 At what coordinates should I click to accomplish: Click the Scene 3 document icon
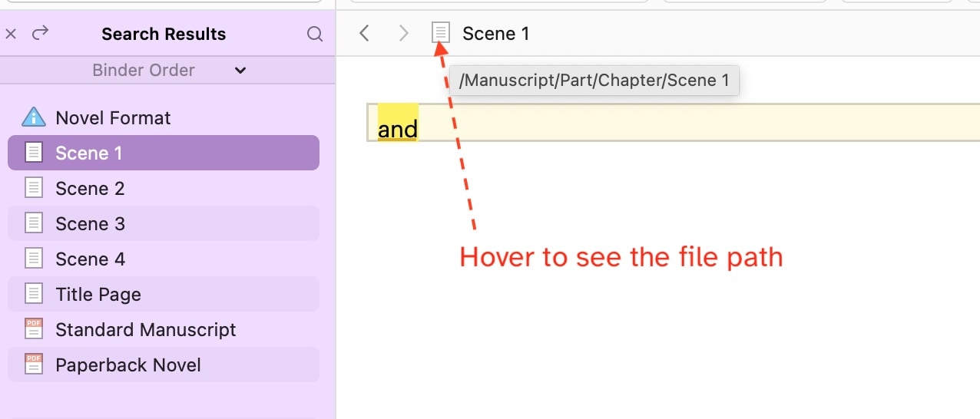[x=34, y=223]
